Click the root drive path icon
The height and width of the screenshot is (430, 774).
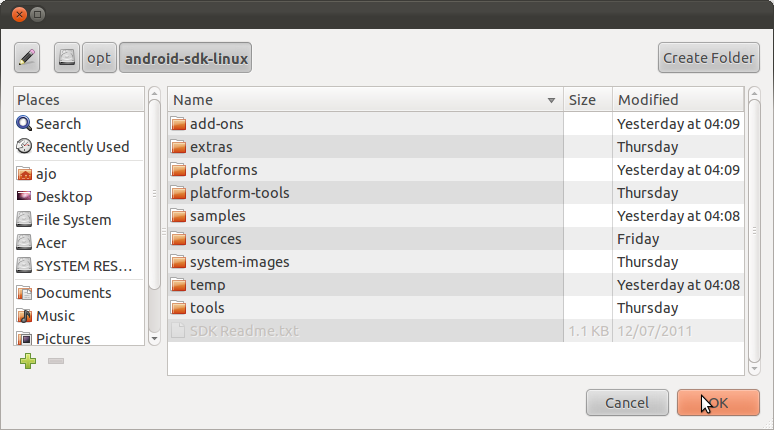[67, 58]
